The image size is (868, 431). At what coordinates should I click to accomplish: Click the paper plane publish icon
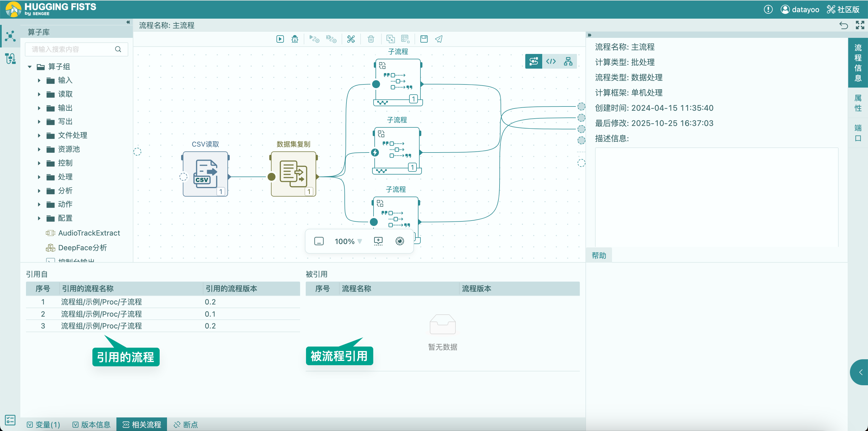pyautogui.click(x=439, y=39)
